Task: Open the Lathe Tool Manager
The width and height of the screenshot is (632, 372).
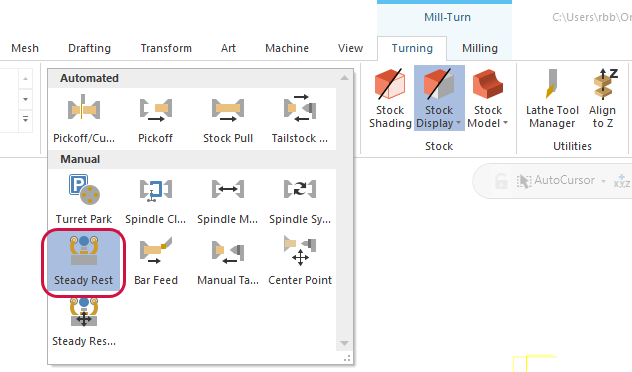Action: point(552,98)
